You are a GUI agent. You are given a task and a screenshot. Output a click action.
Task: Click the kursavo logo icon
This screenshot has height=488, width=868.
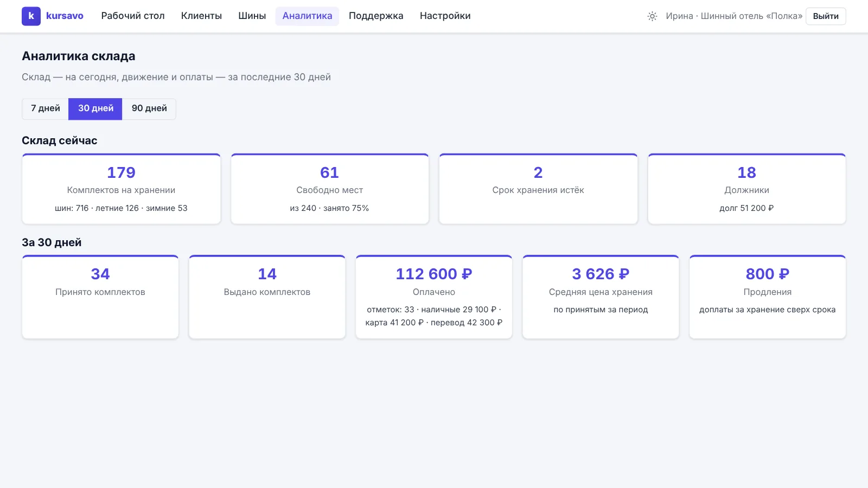pyautogui.click(x=31, y=16)
